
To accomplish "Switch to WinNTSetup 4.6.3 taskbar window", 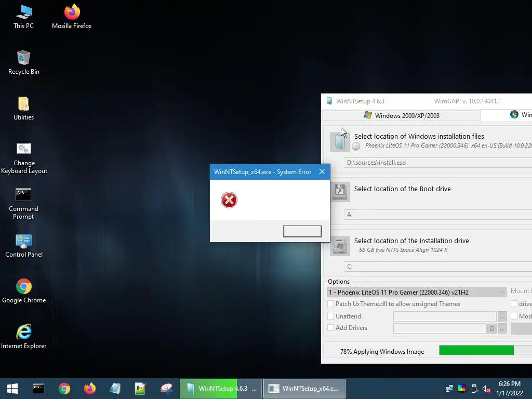I will click(221, 389).
